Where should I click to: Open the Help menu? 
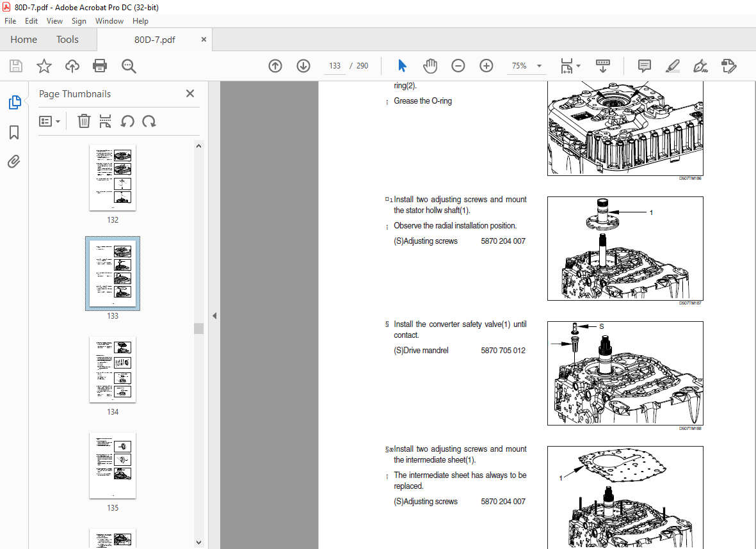140,20
